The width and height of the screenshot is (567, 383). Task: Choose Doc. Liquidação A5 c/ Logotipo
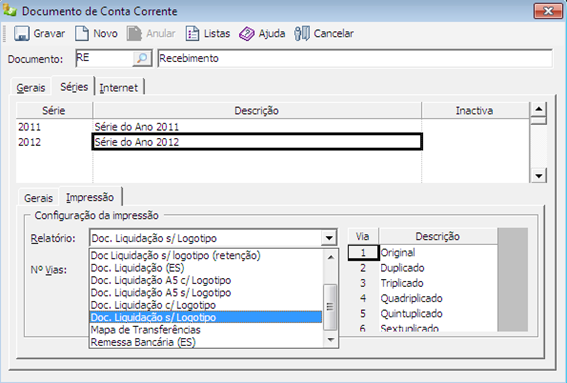205,280
